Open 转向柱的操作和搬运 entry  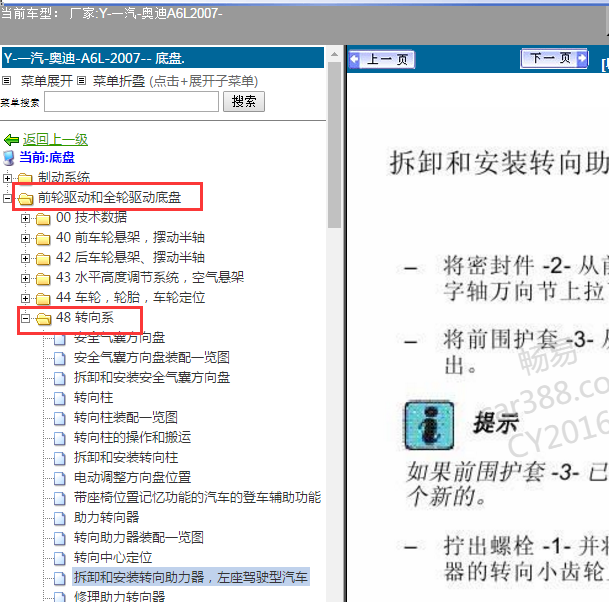[x=132, y=438]
